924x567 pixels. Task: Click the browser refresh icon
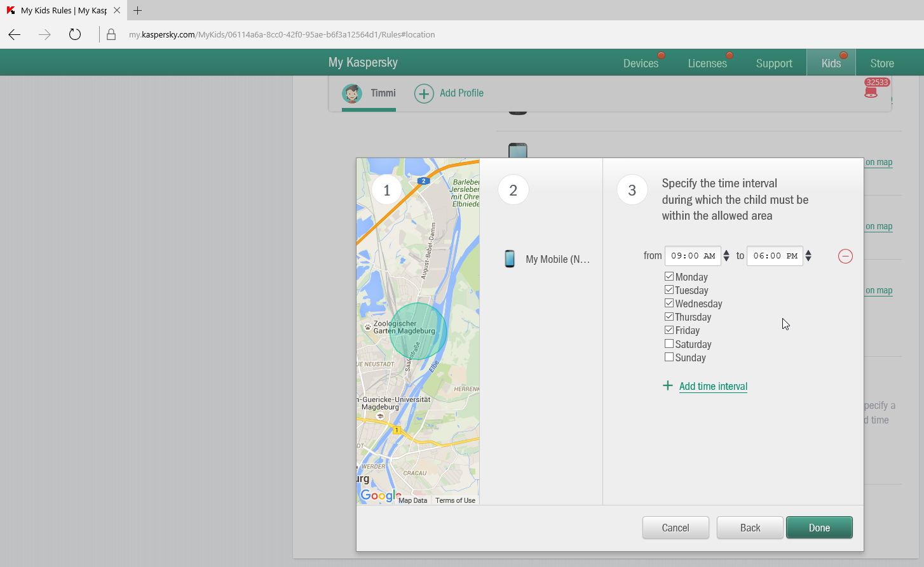pyautogui.click(x=75, y=35)
